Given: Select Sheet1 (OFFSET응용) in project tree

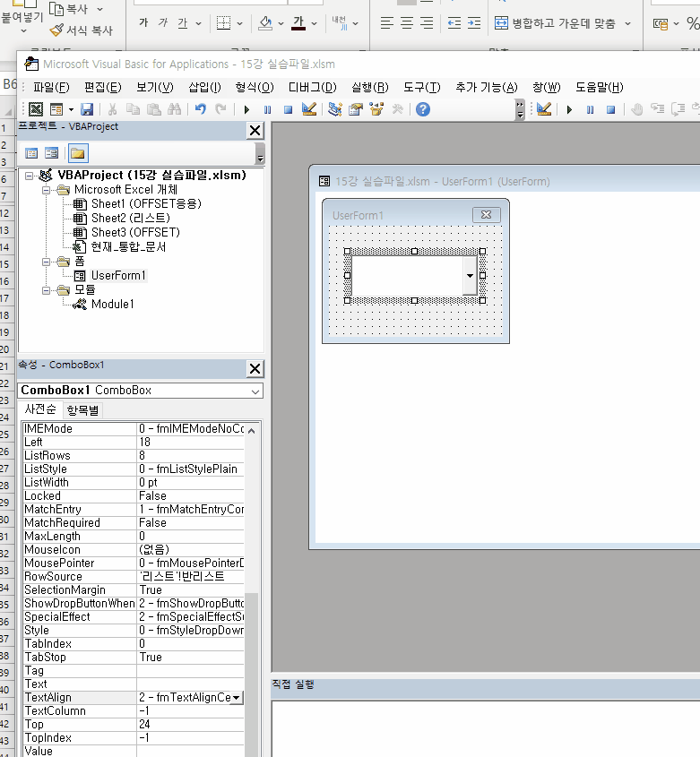Looking at the screenshot, I should [146, 203].
